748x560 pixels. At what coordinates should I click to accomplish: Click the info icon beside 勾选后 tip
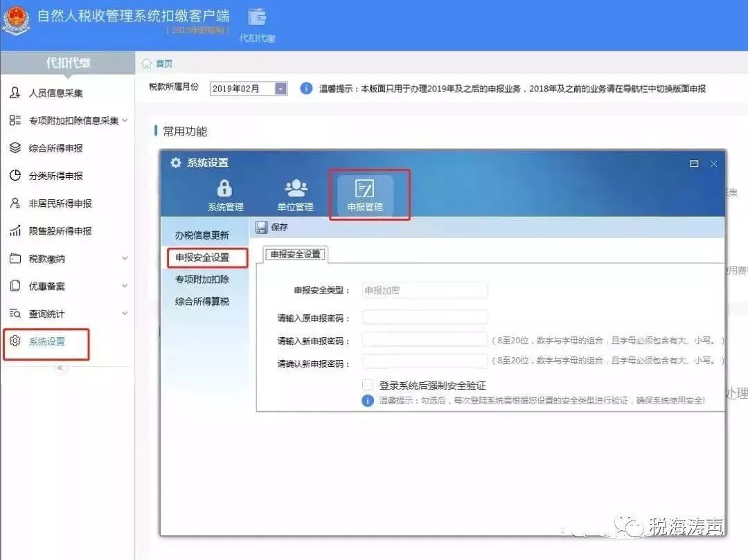[x=367, y=401]
